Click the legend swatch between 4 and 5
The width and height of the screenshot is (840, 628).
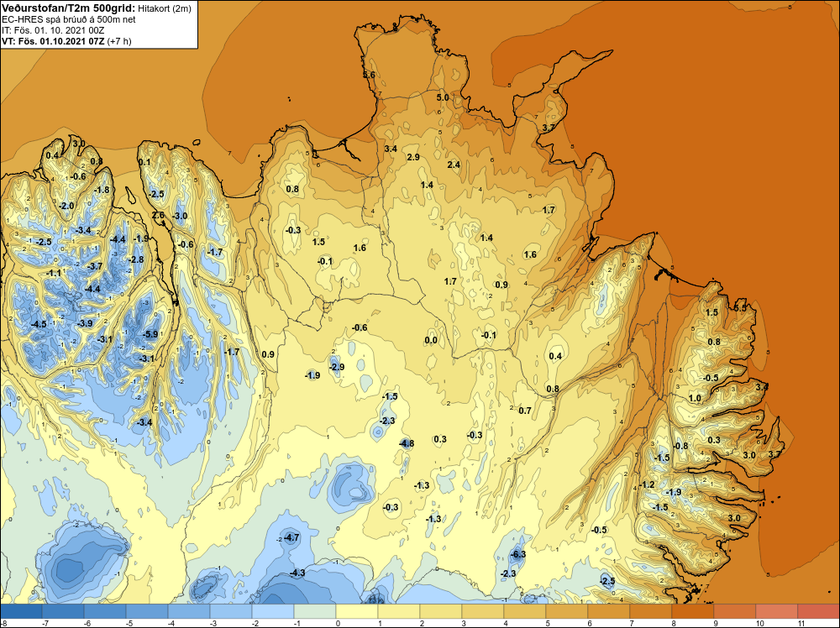[525, 611]
